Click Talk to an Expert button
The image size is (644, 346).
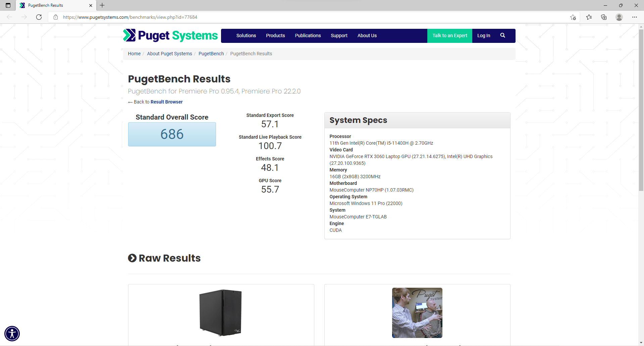[450, 36]
